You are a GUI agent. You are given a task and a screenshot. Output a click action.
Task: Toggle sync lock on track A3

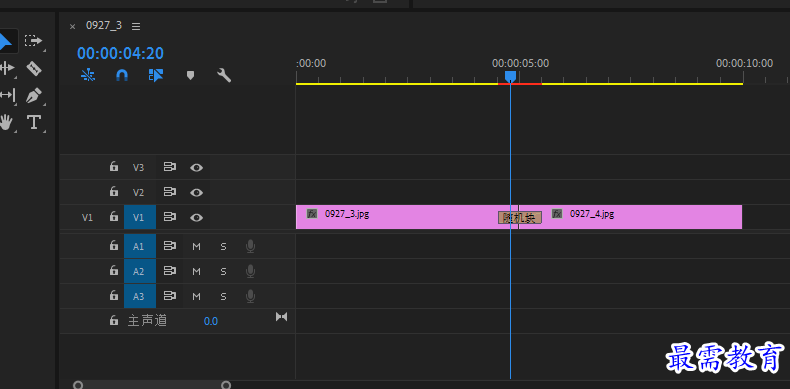click(170, 296)
